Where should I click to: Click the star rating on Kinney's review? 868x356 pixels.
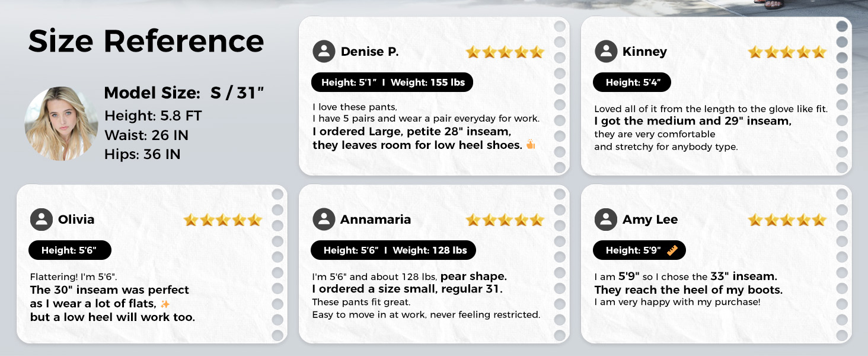point(787,52)
